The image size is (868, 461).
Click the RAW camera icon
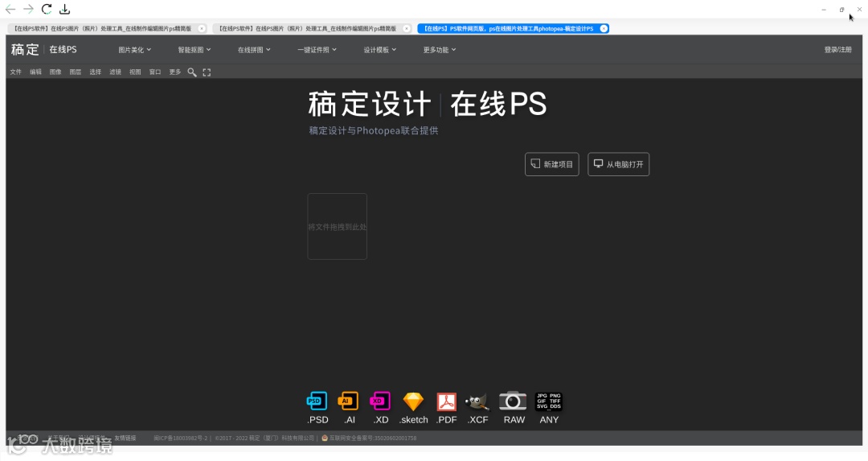(x=513, y=401)
